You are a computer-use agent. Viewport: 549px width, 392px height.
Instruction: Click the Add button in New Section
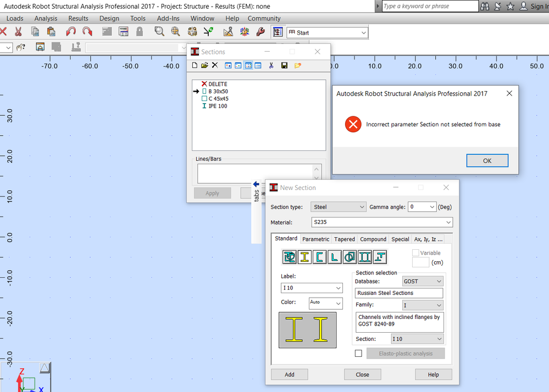coord(289,374)
